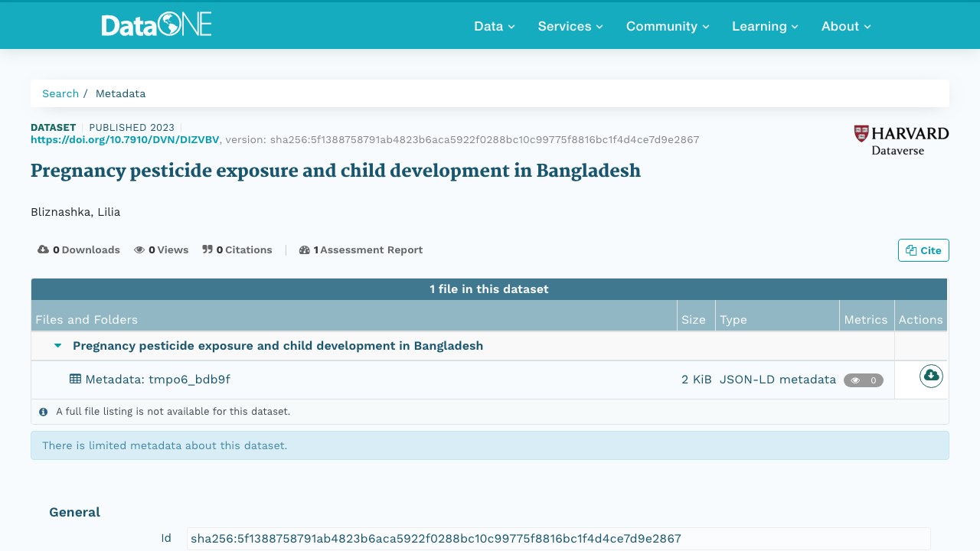Open the 1 Assessment Report link

click(361, 249)
